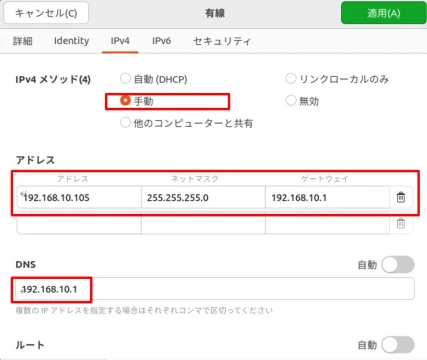Toggle the DNS 自動 switch
Viewport: 427px width, 360px height.
click(398, 265)
